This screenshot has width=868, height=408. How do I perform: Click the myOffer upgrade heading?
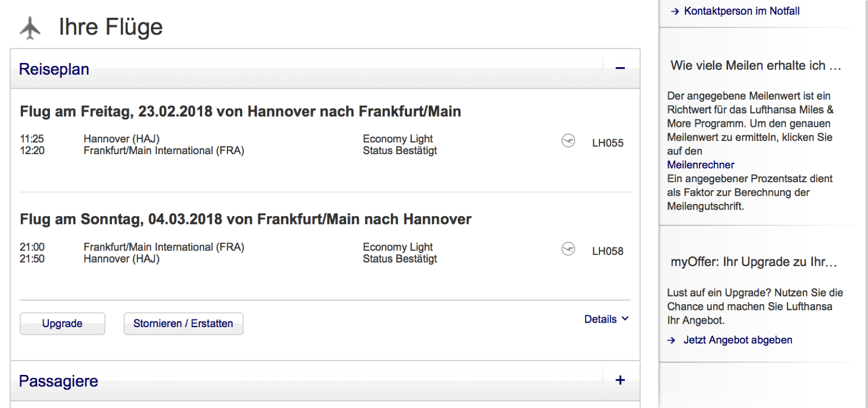pos(754,262)
